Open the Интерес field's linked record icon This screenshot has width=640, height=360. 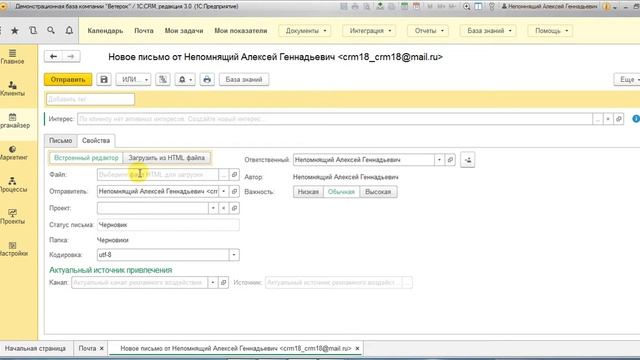(619, 119)
